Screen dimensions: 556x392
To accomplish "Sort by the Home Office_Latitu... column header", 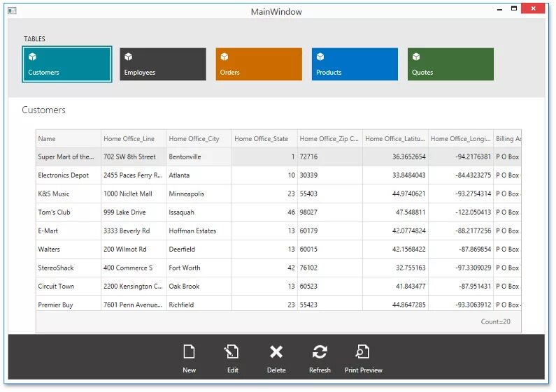I will tap(395, 138).
